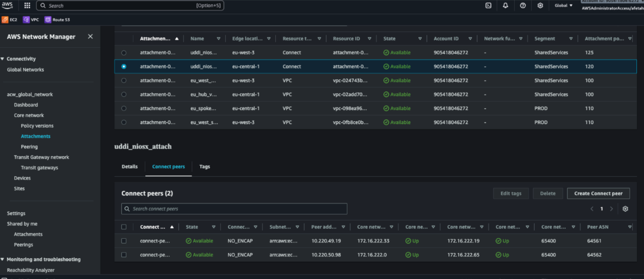Open Attachments under Core network
The image size is (644, 279).
35,136
